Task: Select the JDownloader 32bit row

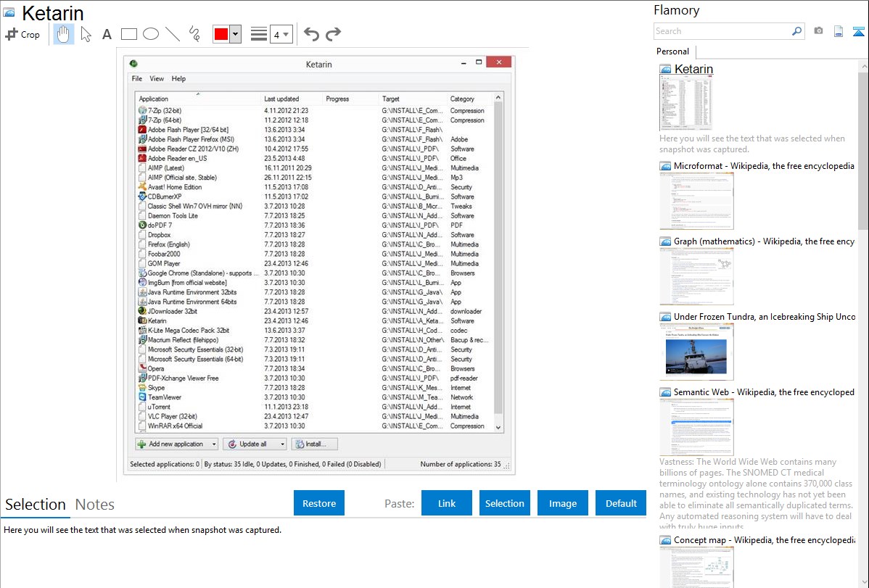Action: coord(314,311)
